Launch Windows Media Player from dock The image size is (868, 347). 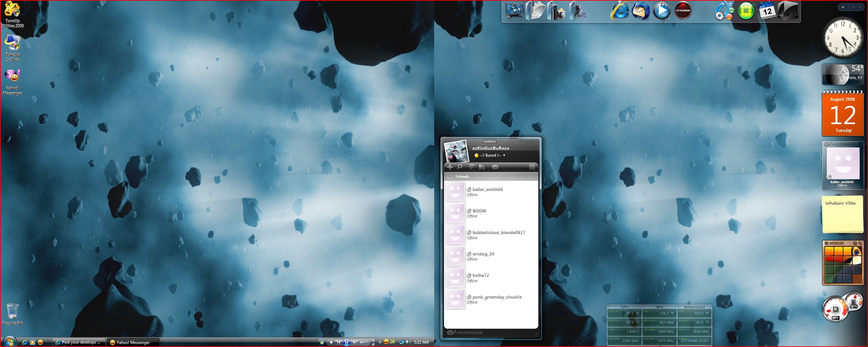click(x=662, y=11)
